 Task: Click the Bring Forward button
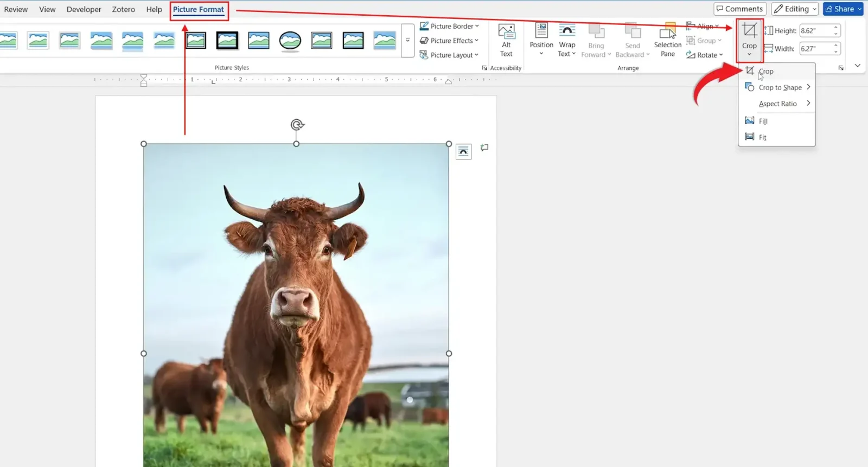point(596,40)
